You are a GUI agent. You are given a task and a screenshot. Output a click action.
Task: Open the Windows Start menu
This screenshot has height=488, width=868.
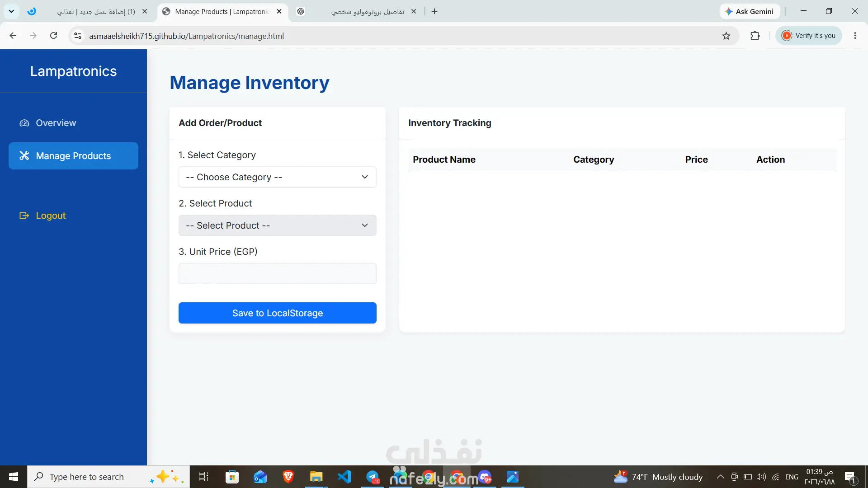tap(14, 477)
